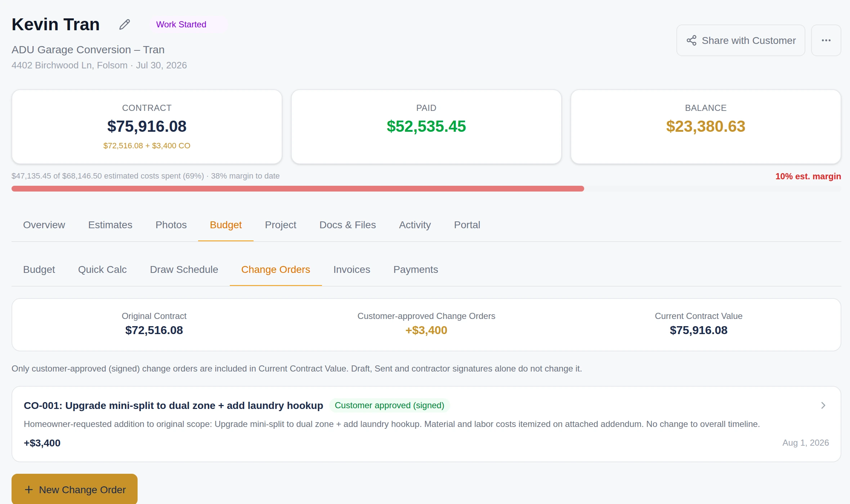The width and height of the screenshot is (850, 504).
Task: Expand CO-001 with the right chevron
Action: pyautogui.click(x=823, y=405)
